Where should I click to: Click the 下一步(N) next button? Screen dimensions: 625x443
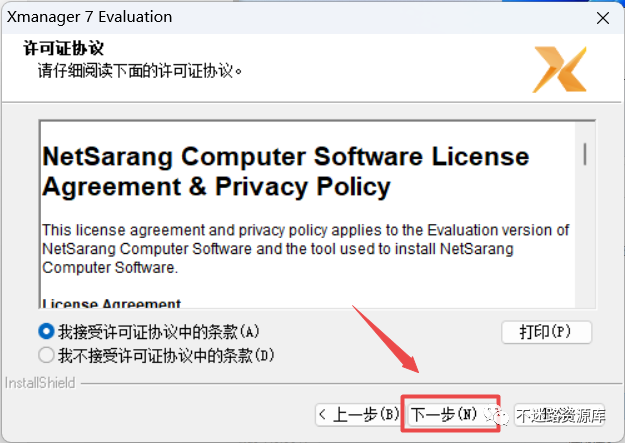tap(450, 414)
